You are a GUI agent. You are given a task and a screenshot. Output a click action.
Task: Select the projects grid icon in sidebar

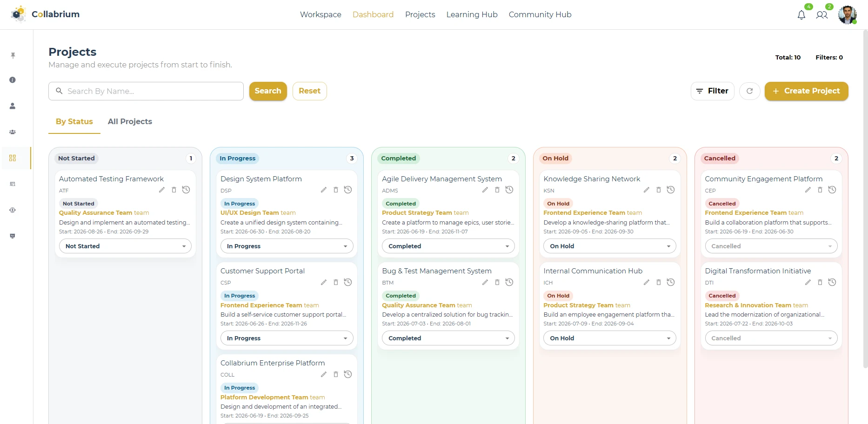click(x=13, y=158)
